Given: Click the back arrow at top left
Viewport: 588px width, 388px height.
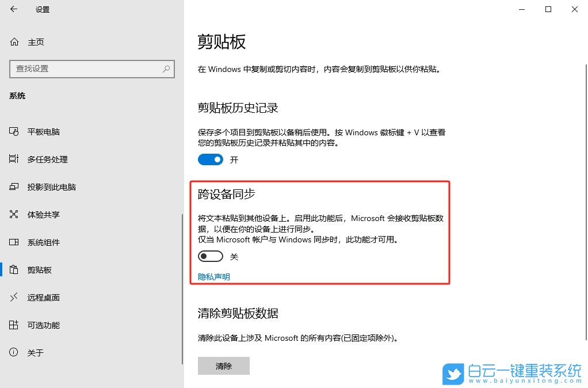Looking at the screenshot, I should 13,9.
